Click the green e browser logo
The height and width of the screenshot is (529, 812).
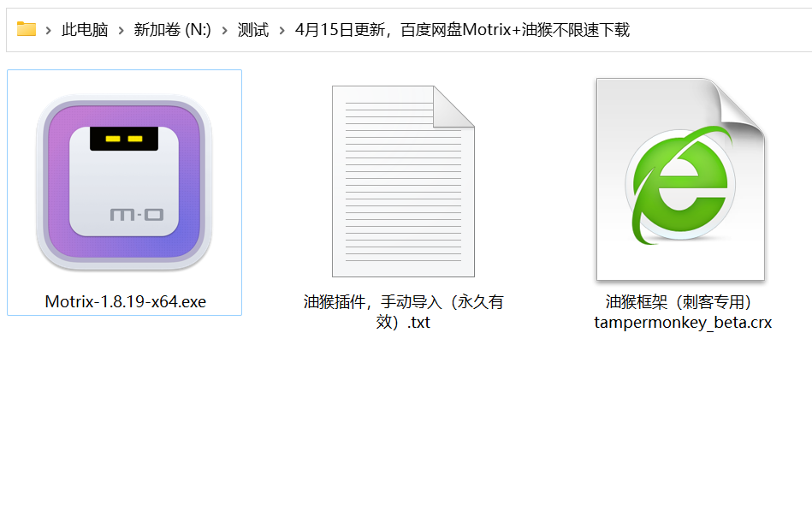pyautogui.click(x=681, y=184)
